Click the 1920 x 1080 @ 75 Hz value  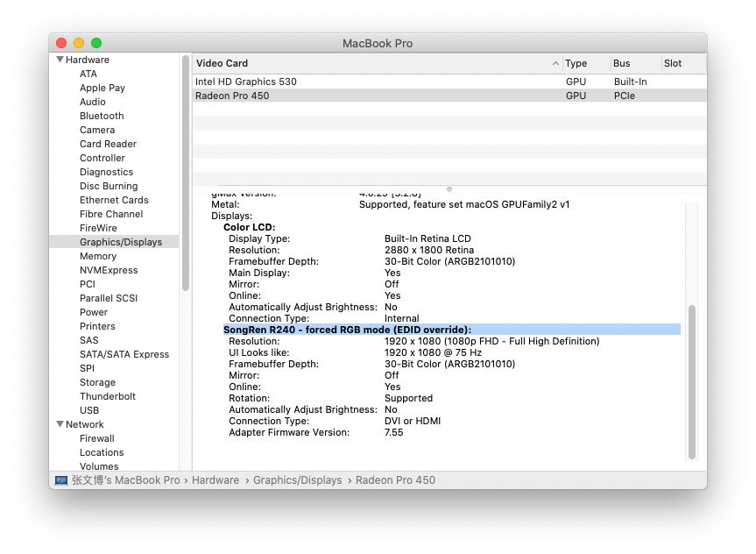(x=433, y=352)
